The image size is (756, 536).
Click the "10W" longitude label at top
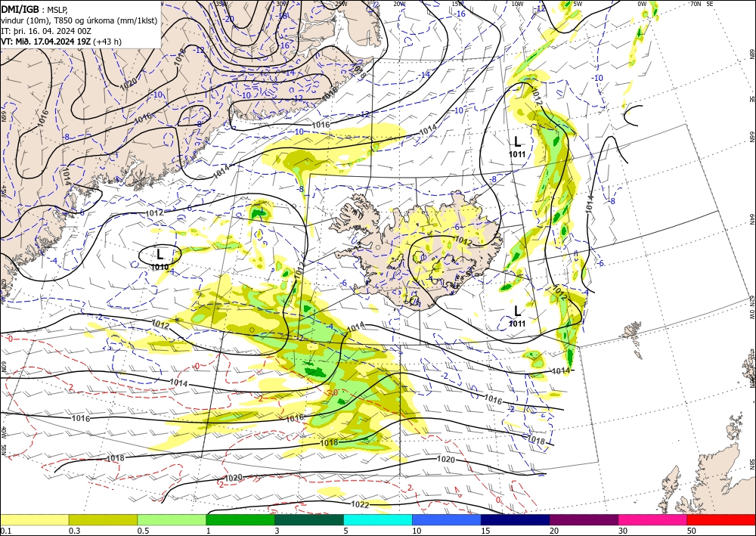click(517, 3)
